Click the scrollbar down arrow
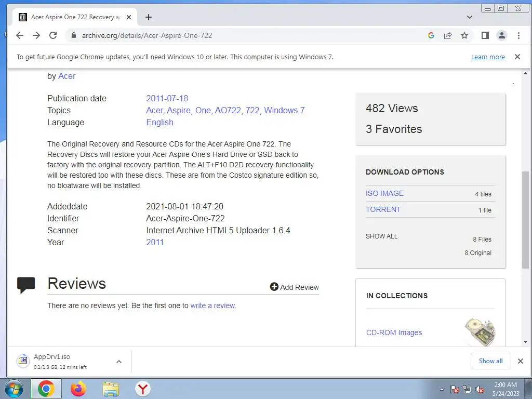532x399 pixels. click(525, 342)
